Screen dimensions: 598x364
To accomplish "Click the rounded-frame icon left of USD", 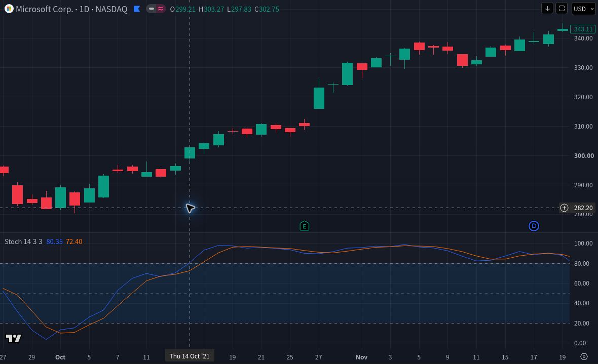I will tap(562, 9).
